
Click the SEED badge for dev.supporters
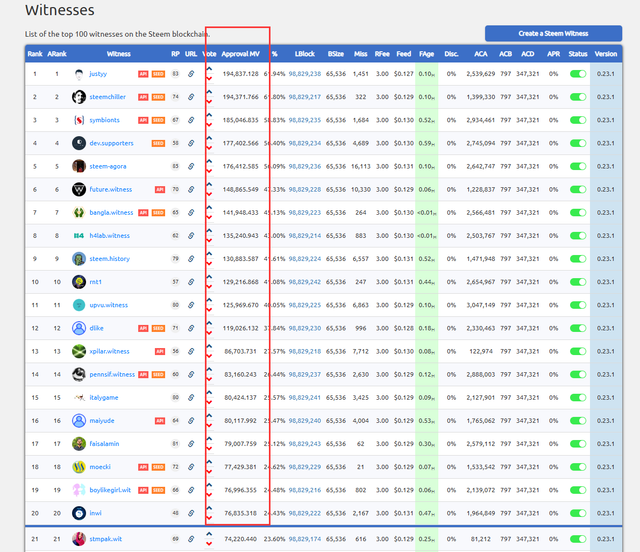(158, 143)
